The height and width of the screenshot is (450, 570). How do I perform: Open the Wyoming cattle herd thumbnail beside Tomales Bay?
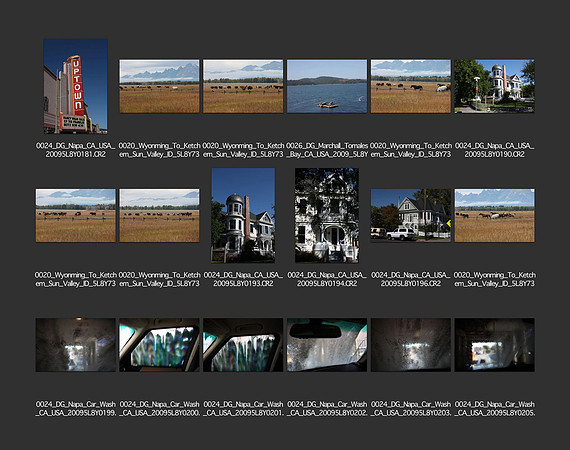tap(243, 86)
